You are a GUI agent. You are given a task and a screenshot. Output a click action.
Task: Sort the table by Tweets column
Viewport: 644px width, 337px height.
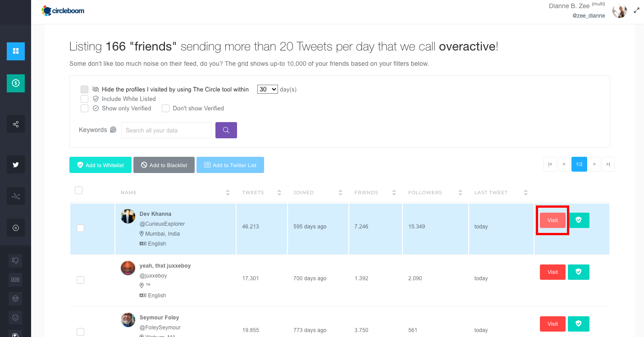(279, 193)
